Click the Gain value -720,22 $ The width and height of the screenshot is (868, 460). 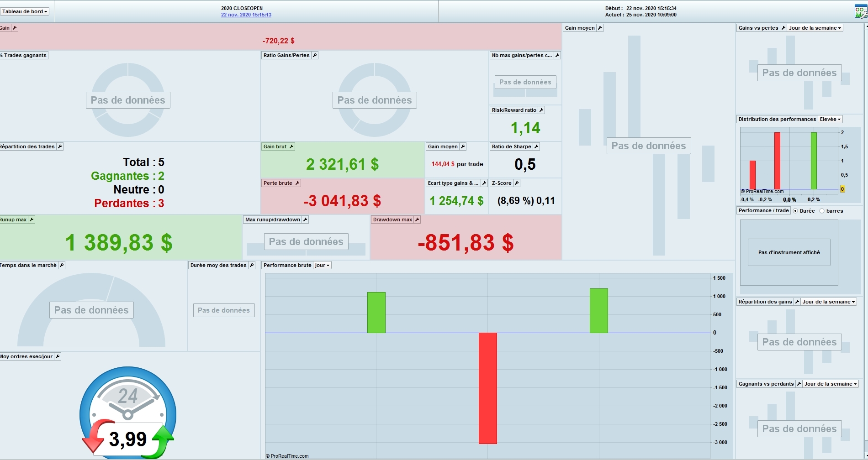[x=279, y=41]
